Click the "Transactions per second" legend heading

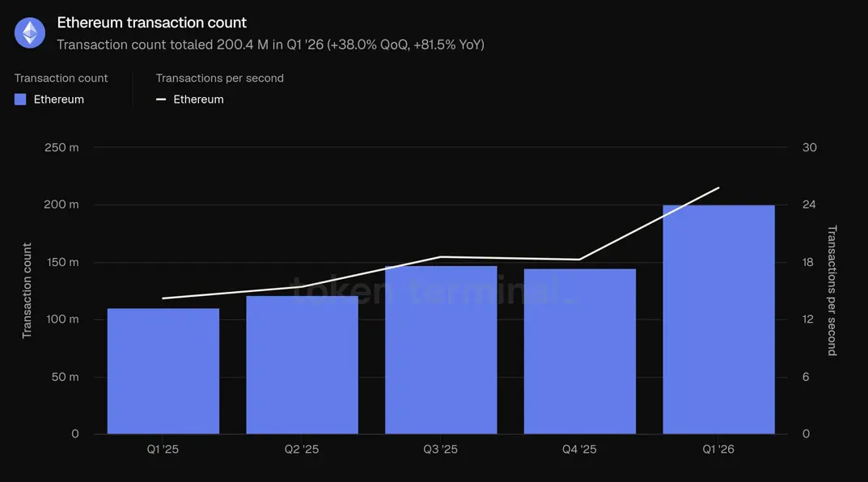coord(220,78)
